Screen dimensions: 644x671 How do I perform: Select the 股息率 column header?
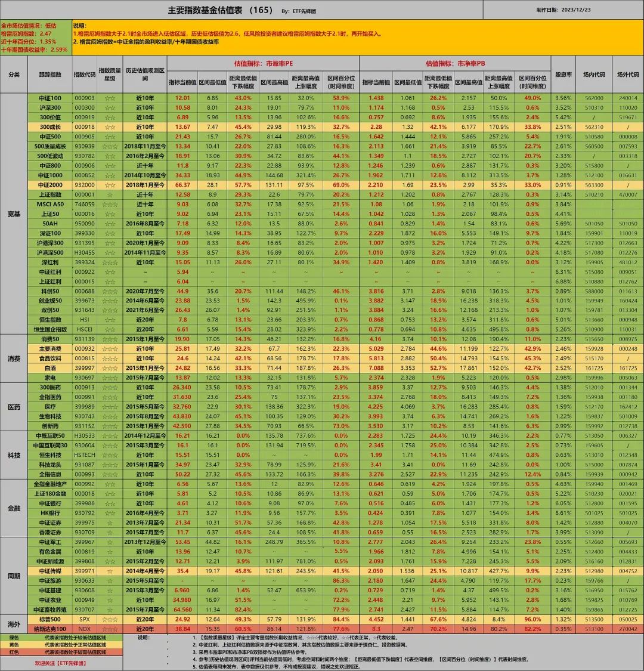pyautogui.click(x=563, y=75)
